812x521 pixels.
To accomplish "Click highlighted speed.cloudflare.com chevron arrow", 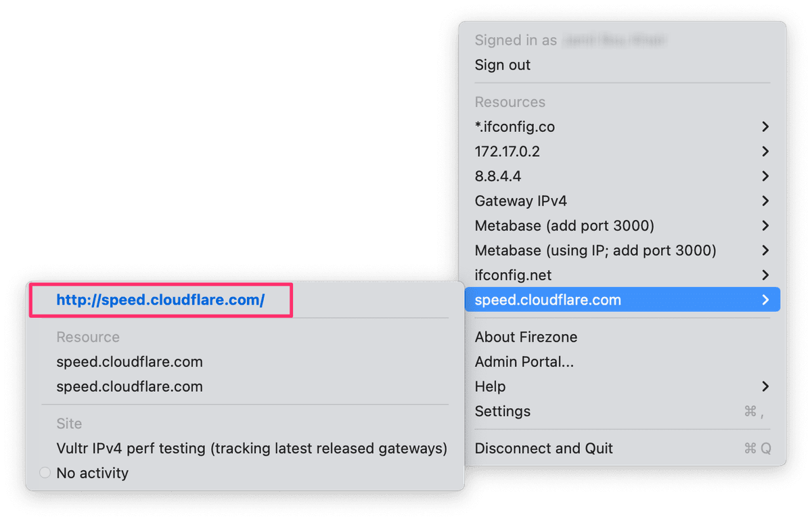I will pos(765,300).
